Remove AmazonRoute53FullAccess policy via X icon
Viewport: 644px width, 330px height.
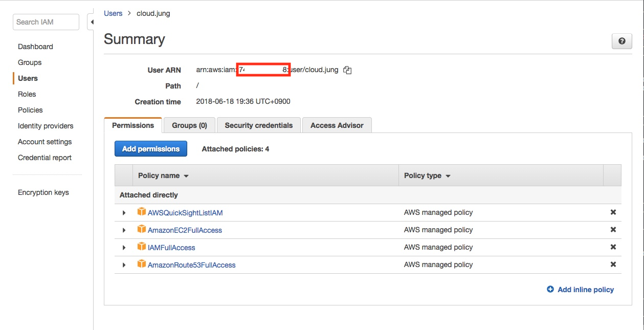click(613, 265)
